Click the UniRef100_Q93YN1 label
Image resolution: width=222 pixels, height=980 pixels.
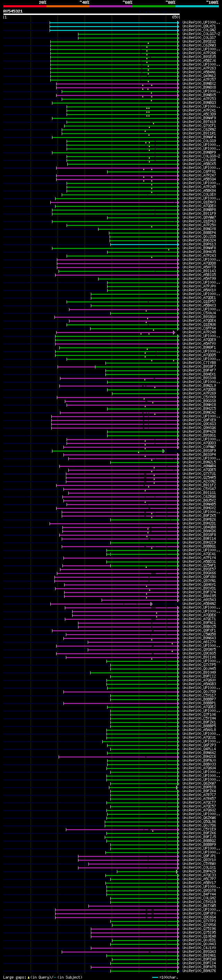coord(199,581)
